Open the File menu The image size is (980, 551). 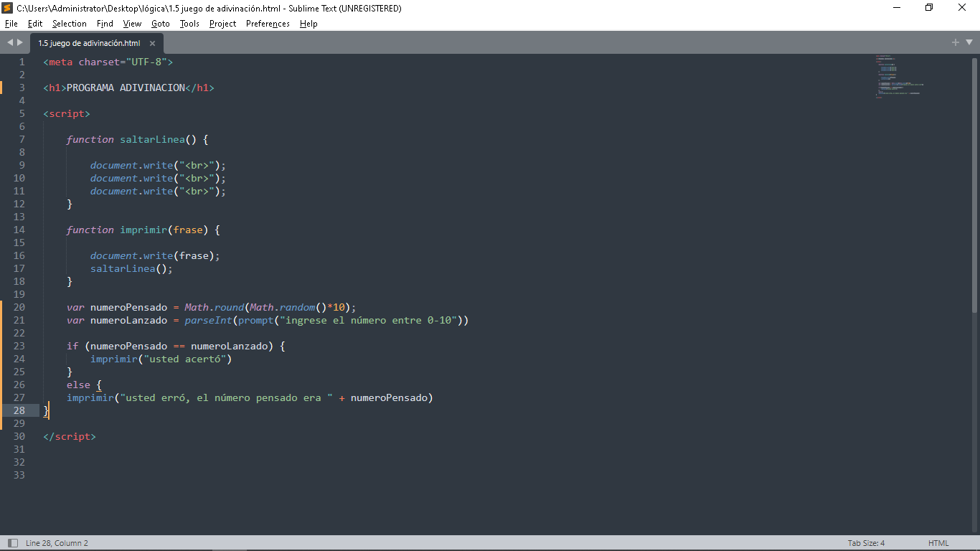tap(11, 24)
